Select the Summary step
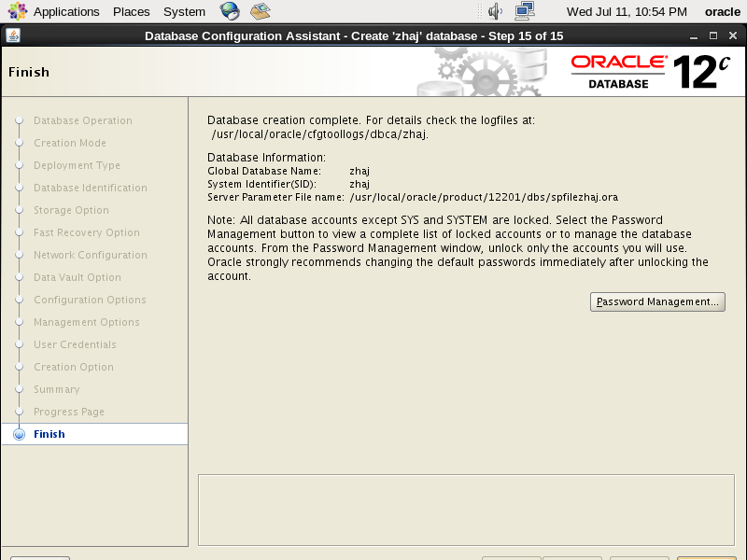The width and height of the screenshot is (747, 560). click(x=56, y=389)
